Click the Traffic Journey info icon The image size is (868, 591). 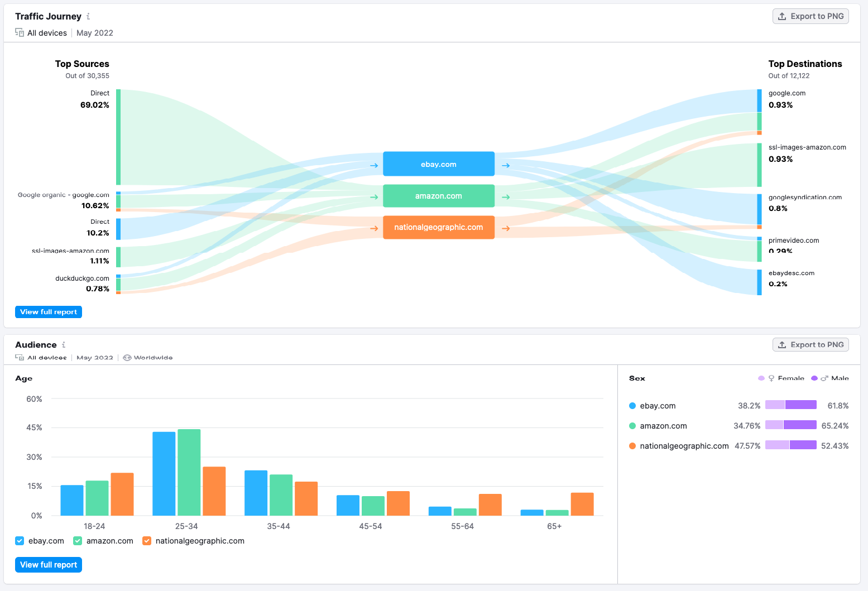pos(88,16)
